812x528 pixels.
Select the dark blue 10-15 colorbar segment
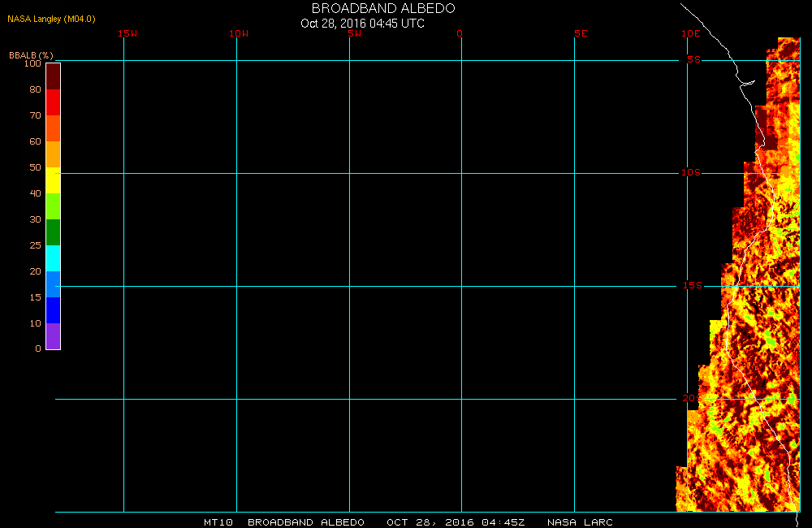click(54, 309)
